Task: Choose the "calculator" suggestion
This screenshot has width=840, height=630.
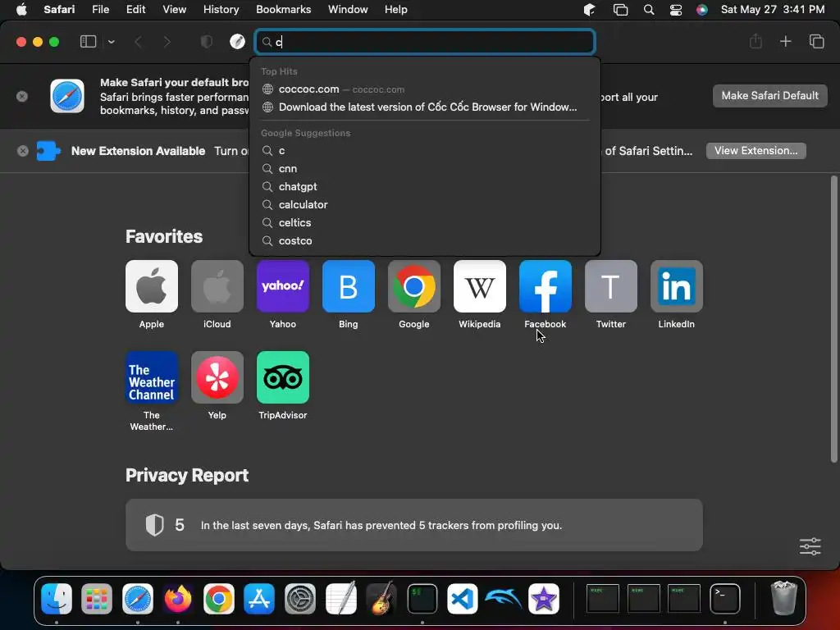Action: [426, 204]
